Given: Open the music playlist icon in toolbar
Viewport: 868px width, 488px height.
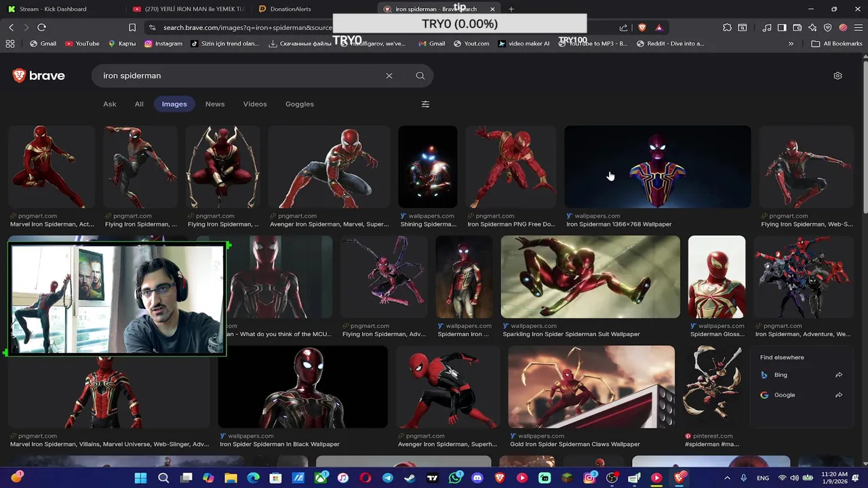Looking at the screenshot, I should pyautogui.click(x=767, y=28).
